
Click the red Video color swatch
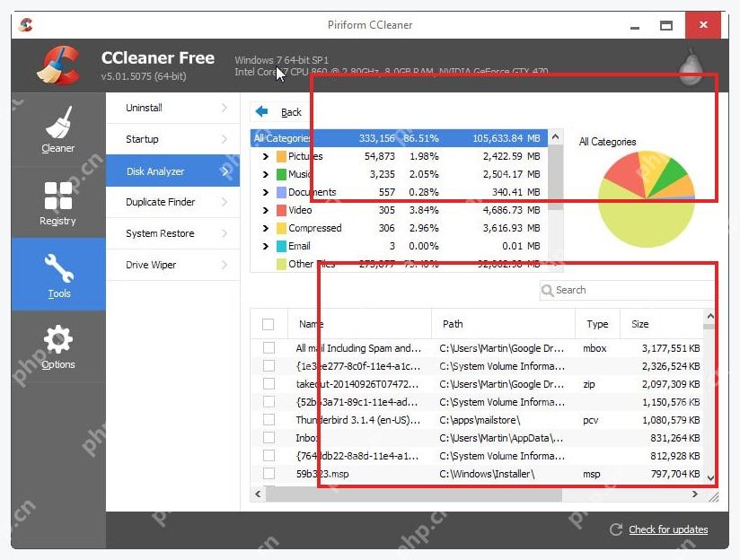click(281, 210)
